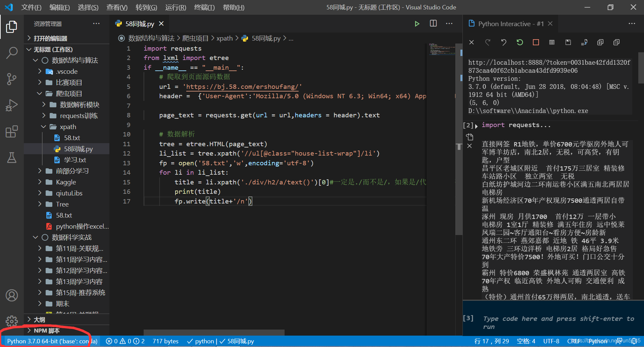The height and width of the screenshot is (347, 644).
Task: Open the Search view in activity bar
Action: [x=12, y=53]
